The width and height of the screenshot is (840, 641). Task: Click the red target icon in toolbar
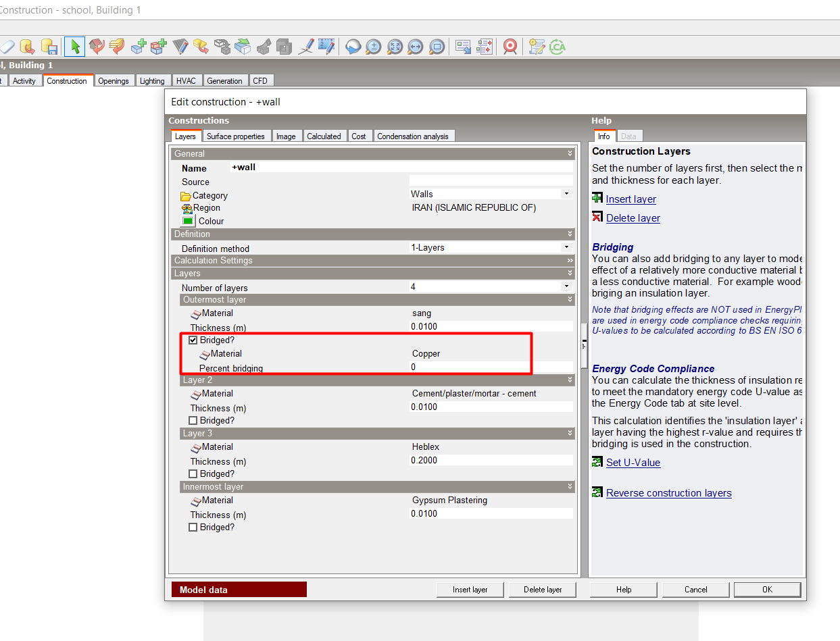click(510, 47)
